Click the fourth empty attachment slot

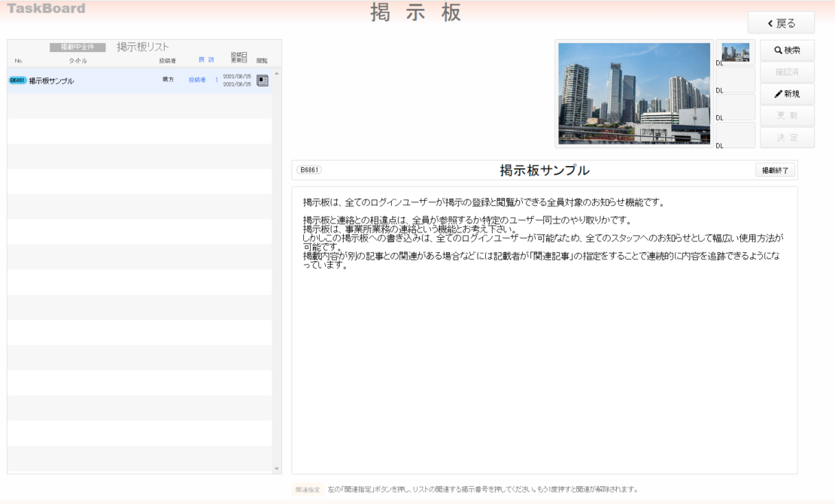click(x=736, y=135)
